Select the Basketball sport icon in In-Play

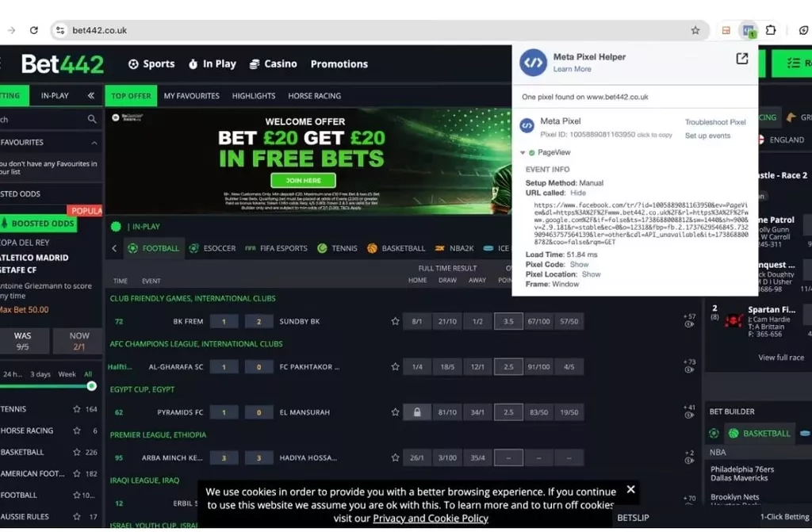pos(372,248)
